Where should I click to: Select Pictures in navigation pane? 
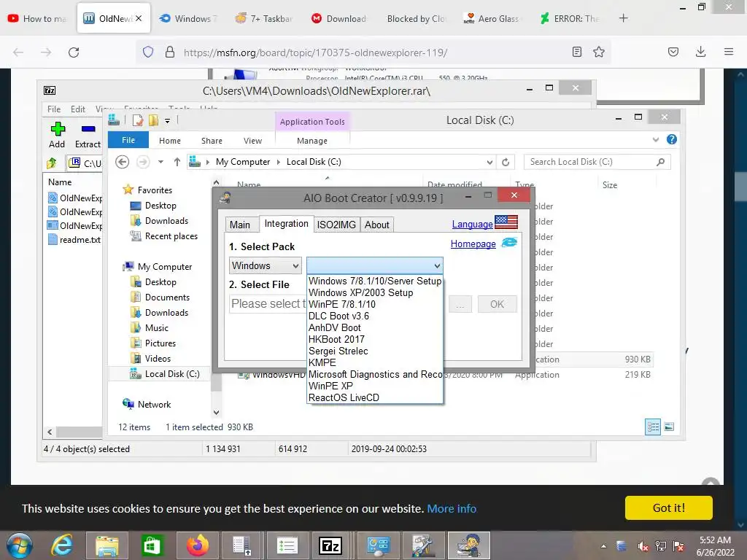153,343
